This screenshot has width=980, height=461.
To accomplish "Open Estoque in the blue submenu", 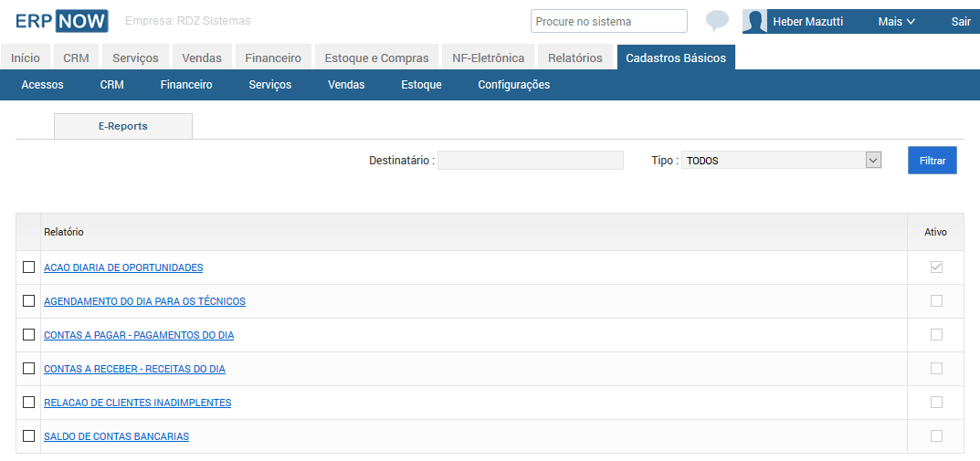I will coord(421,85).
